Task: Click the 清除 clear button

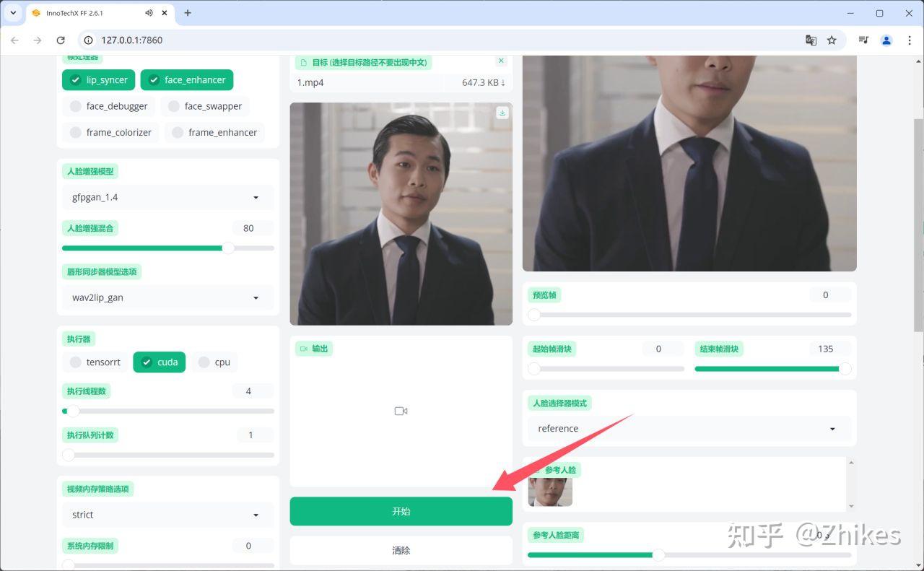Action: 401,550
